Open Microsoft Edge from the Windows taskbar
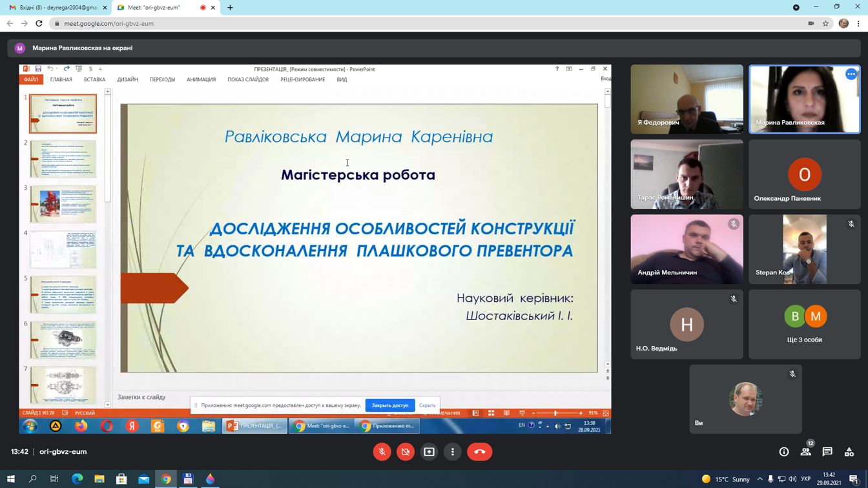This screenshot has width=868, height=488. pyautogui.click(x=77, y=479)
